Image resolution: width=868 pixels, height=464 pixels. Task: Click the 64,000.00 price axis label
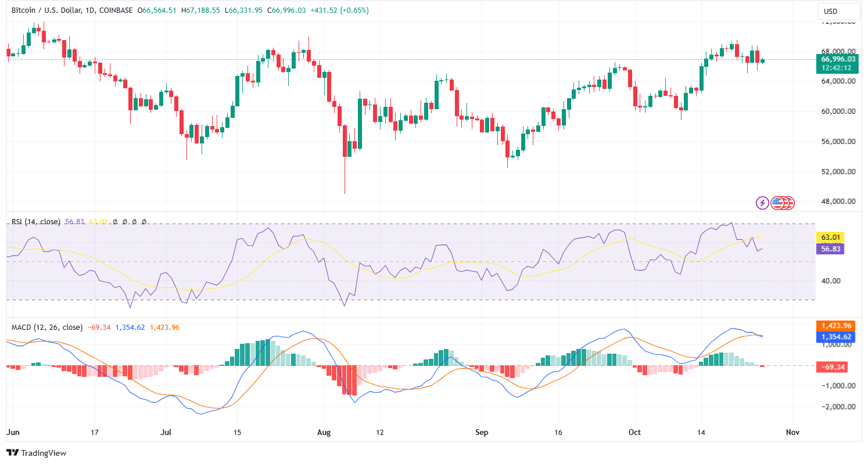[x=838, y=81]
